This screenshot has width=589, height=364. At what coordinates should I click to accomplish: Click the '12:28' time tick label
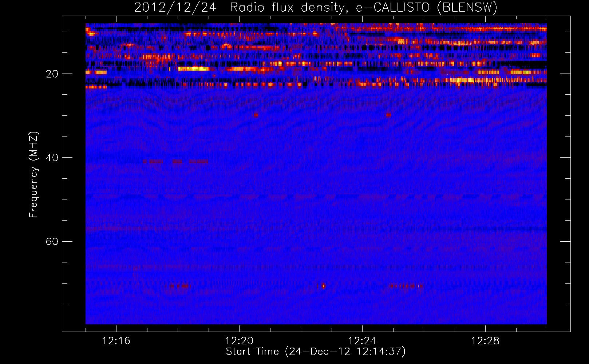pos(485,341)
